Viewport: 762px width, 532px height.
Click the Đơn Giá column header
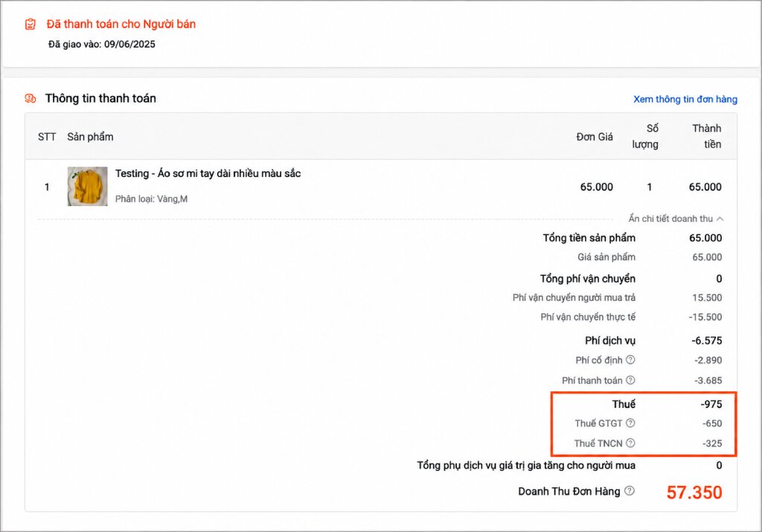(595, 137)
